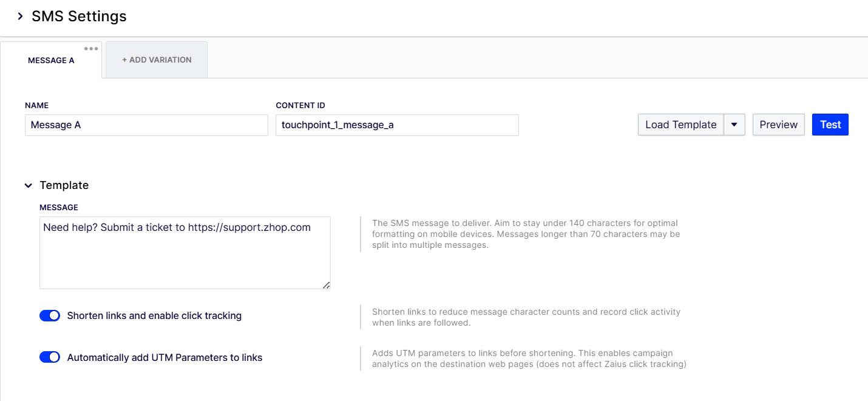Select the MESSAGE A tab
Screen dimensions: 868x401
[51, 60]
